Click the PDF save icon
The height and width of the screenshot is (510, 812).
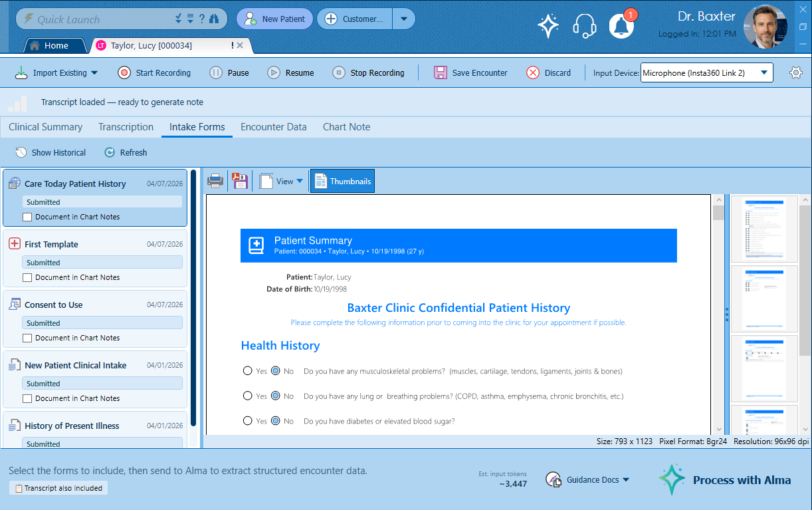[x=239, y=181]
